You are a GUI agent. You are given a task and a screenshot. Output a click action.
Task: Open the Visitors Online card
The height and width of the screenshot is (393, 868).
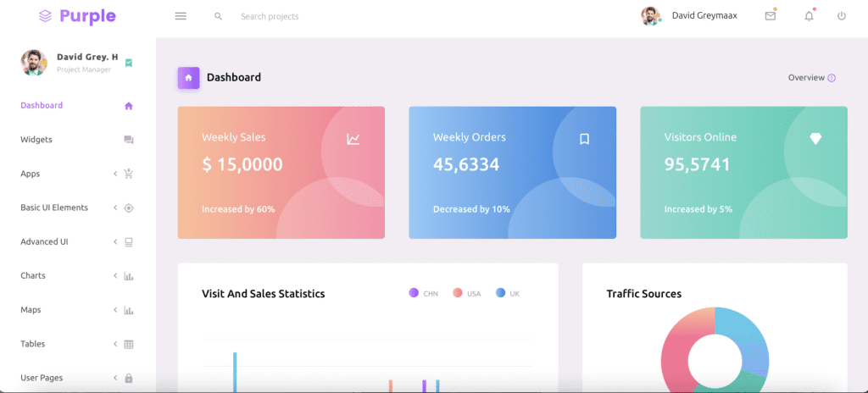[744, 173]
